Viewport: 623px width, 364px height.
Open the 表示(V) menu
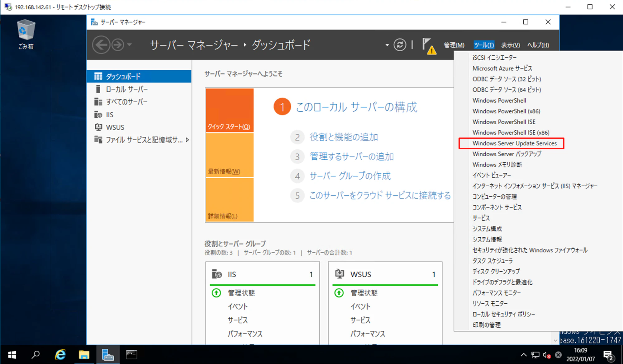tap(510, 45)
